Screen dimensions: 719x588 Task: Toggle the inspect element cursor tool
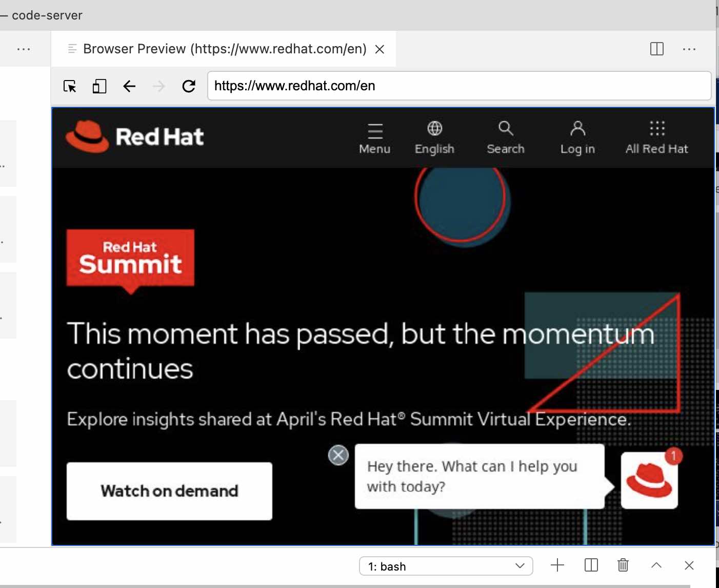[x=70, y=86]
